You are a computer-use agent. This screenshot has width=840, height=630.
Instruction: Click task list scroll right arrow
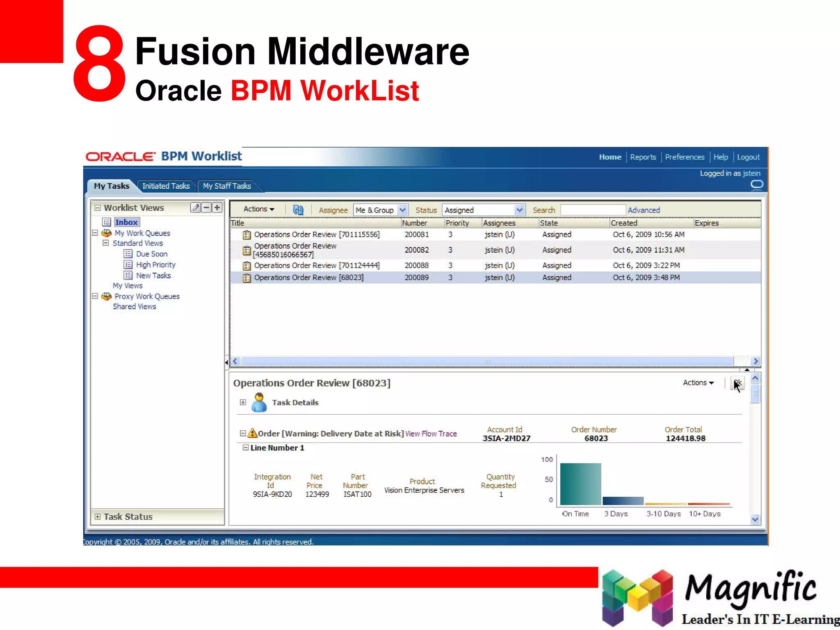pyautogui.click(x=756, y=361)
